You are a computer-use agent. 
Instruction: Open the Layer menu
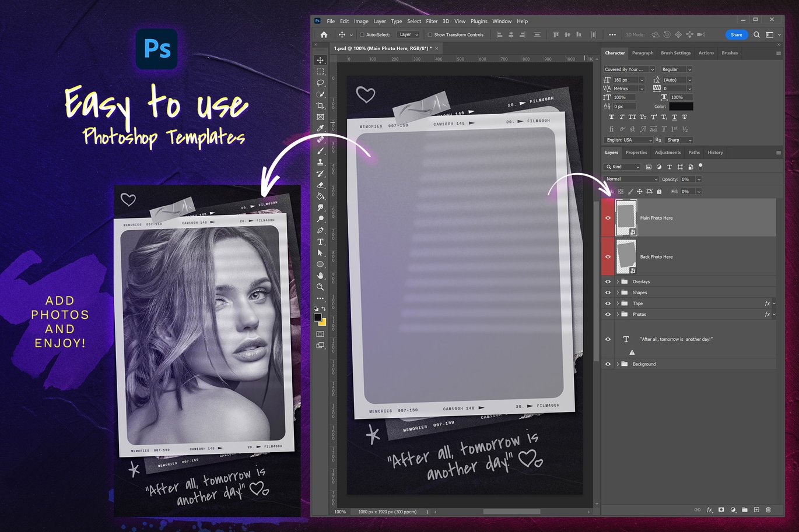click(380, 21)
